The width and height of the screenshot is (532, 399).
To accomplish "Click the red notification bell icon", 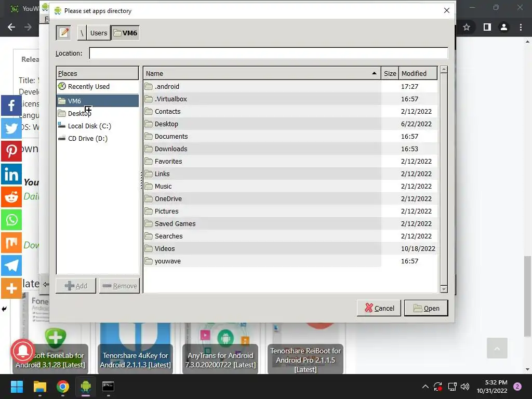I will (x=23, y=351).
